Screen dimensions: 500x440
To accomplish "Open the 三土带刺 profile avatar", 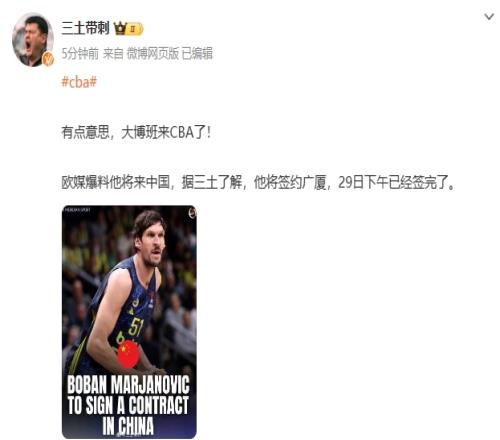I will tap(33, 39).
